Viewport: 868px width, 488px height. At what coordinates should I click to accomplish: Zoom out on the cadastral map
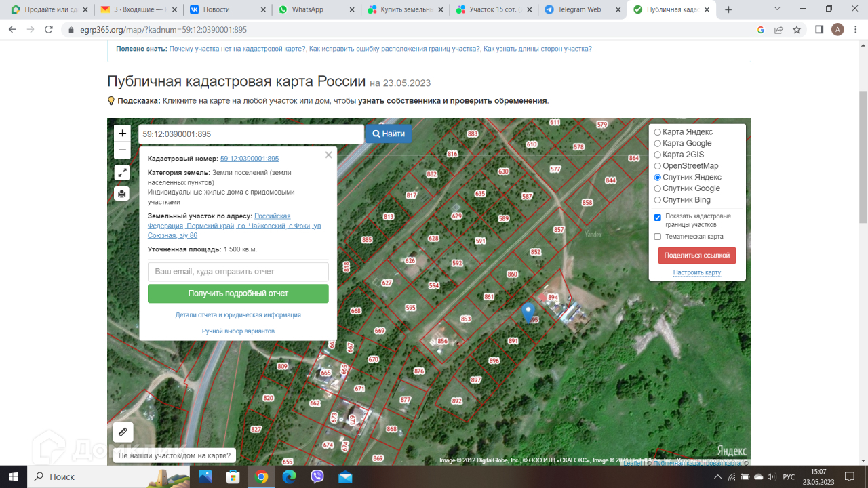pyautogui.click(x=122, y=150)
